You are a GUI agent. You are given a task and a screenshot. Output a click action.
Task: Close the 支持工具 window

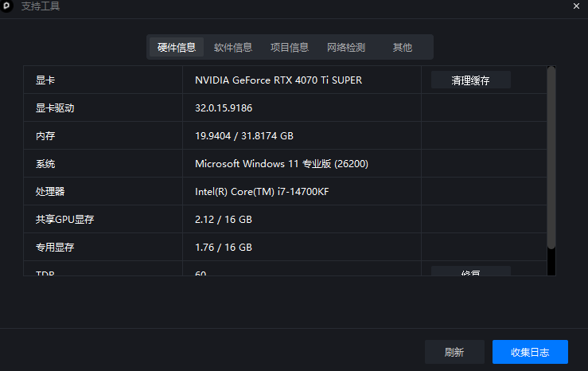(x=576, y=6)
